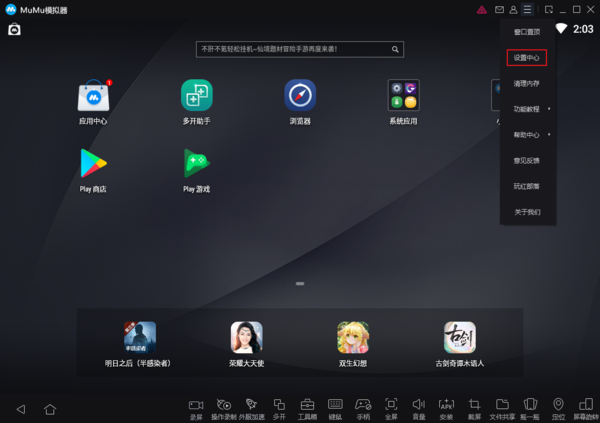Toggle 屏幕旋转 screen rotation

[x=586, y=407]
